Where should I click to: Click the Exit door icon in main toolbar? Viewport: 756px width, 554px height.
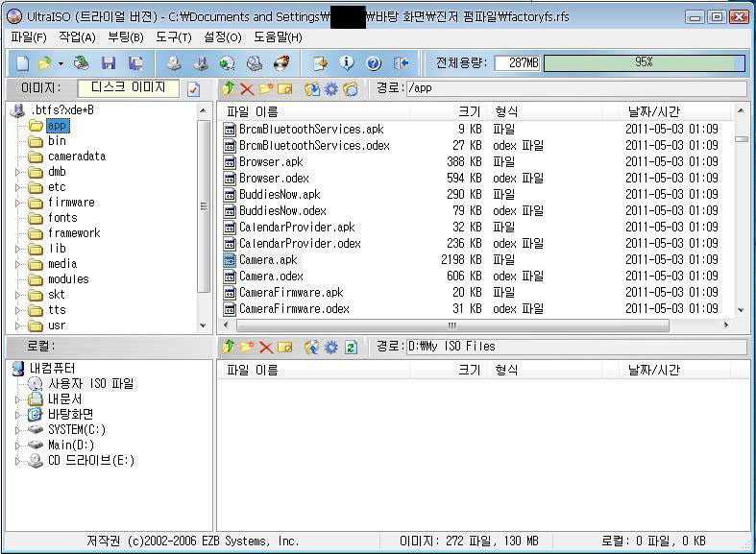(402, 63)
